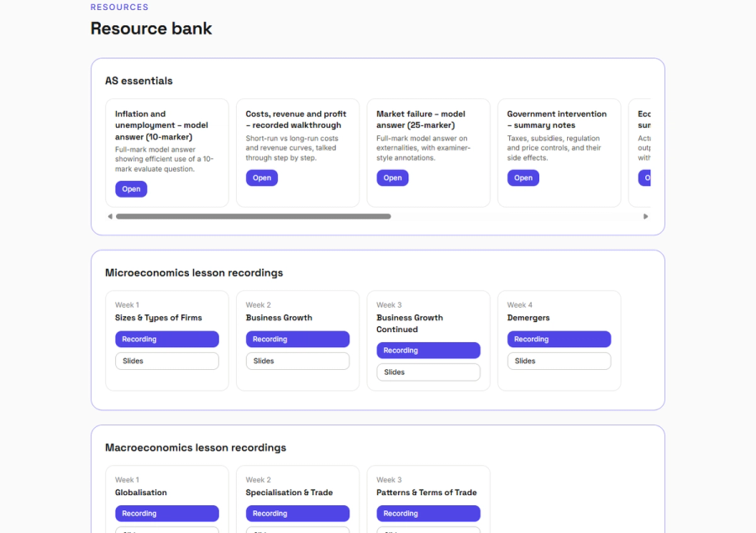Click the Patterns & Terms of Trade title
Viewport: 756px width, 533px height.
[426, 493]
